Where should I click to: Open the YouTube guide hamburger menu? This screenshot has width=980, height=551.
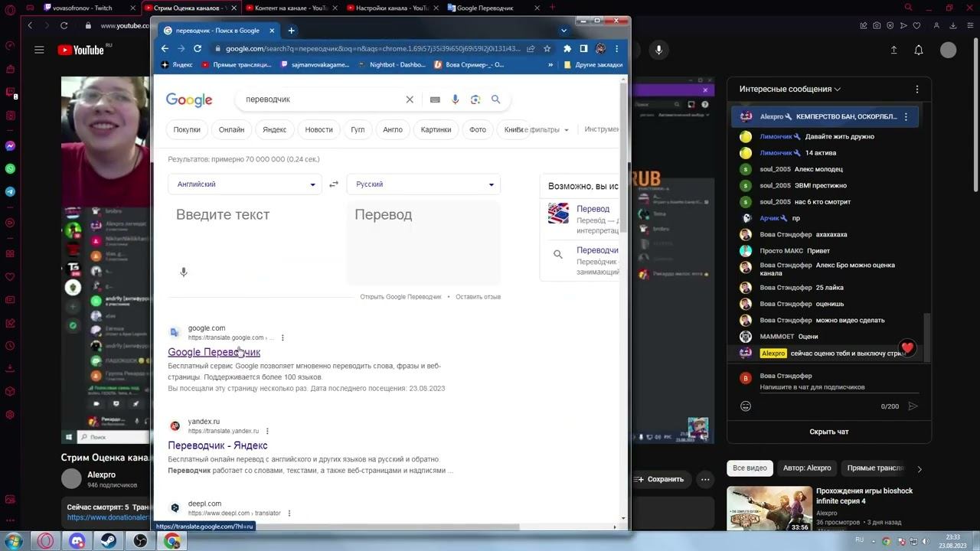tap(39, 50)
